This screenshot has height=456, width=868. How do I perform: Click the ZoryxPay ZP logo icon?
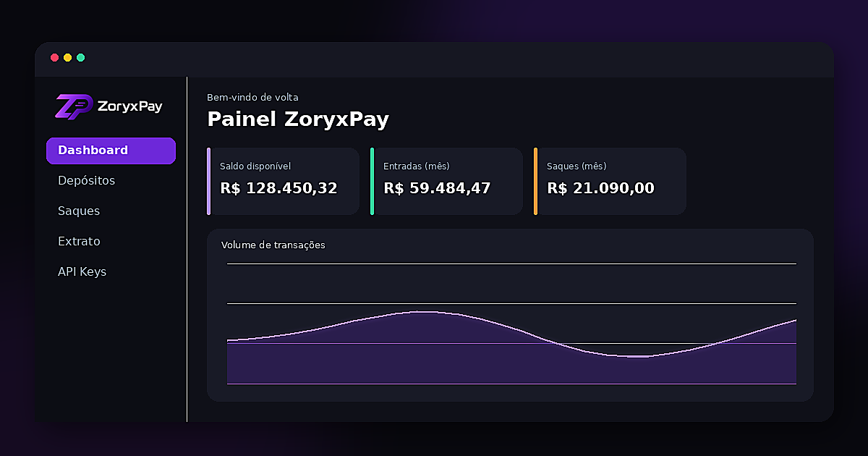pos(74,106)
